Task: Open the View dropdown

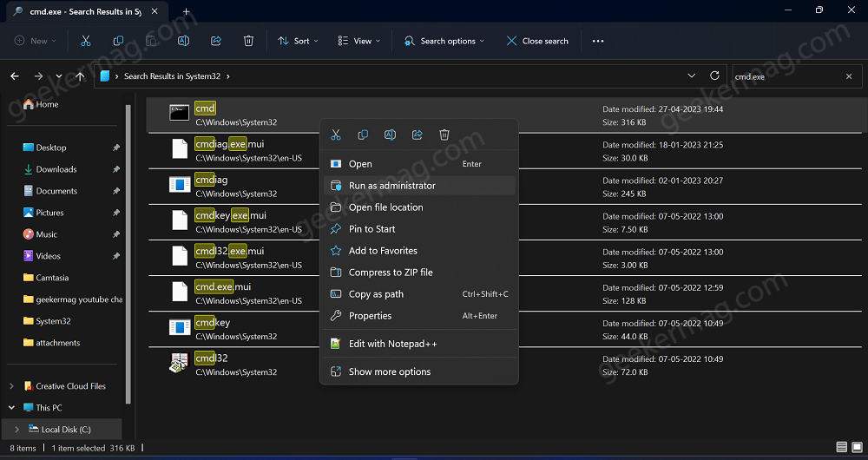Action: pos(359,41)
